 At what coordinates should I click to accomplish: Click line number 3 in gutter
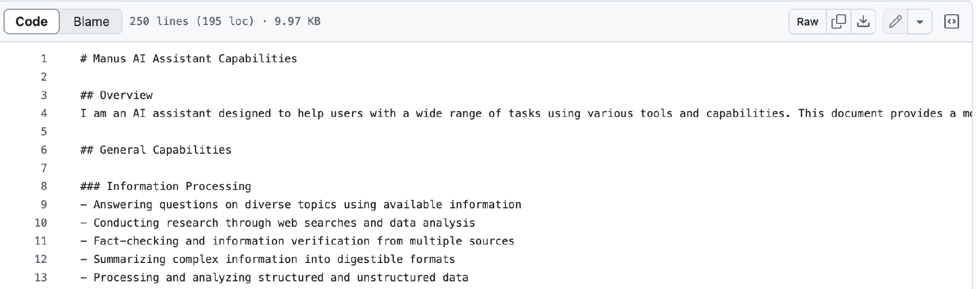pos(44,95)
